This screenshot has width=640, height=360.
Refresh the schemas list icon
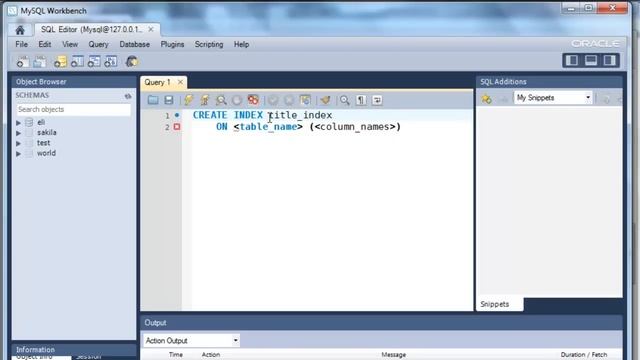click(x=128, y=96)
